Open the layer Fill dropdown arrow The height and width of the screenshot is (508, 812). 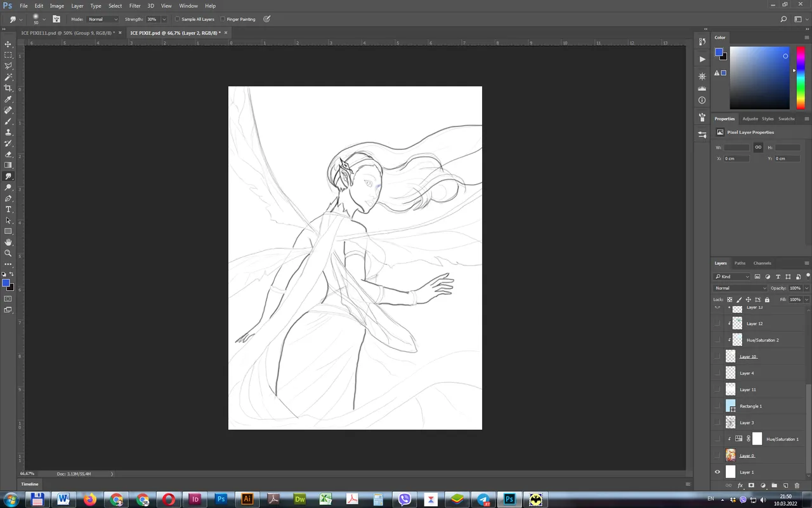click(x=806, y=299)
